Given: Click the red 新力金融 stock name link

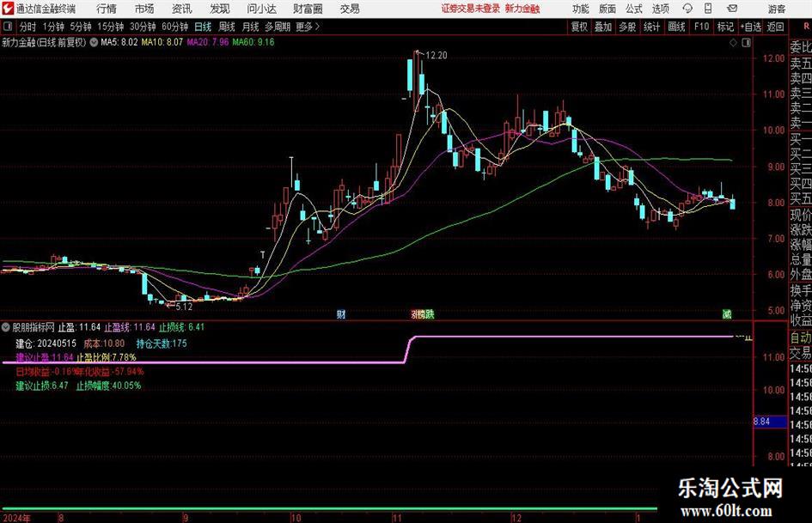Looking at the screenshot, I should [522, 9].
